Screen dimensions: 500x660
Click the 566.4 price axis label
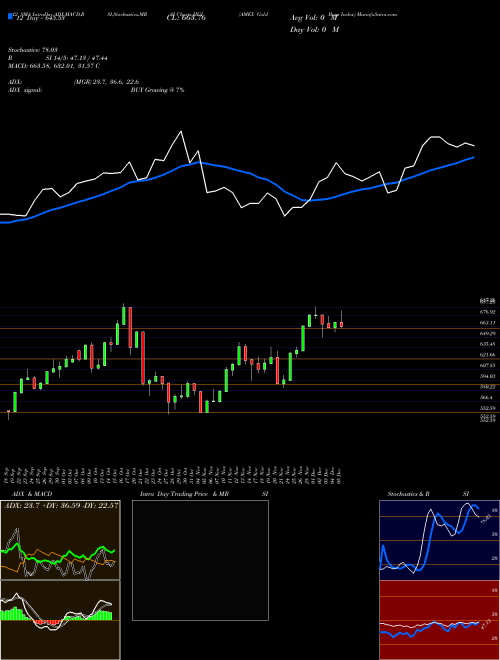(486, 397)
